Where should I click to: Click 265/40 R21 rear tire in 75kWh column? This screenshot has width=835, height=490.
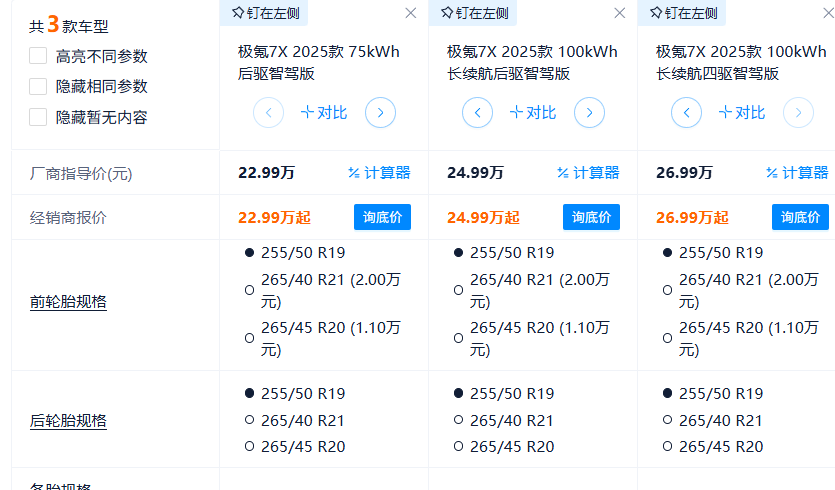(302, 420)
